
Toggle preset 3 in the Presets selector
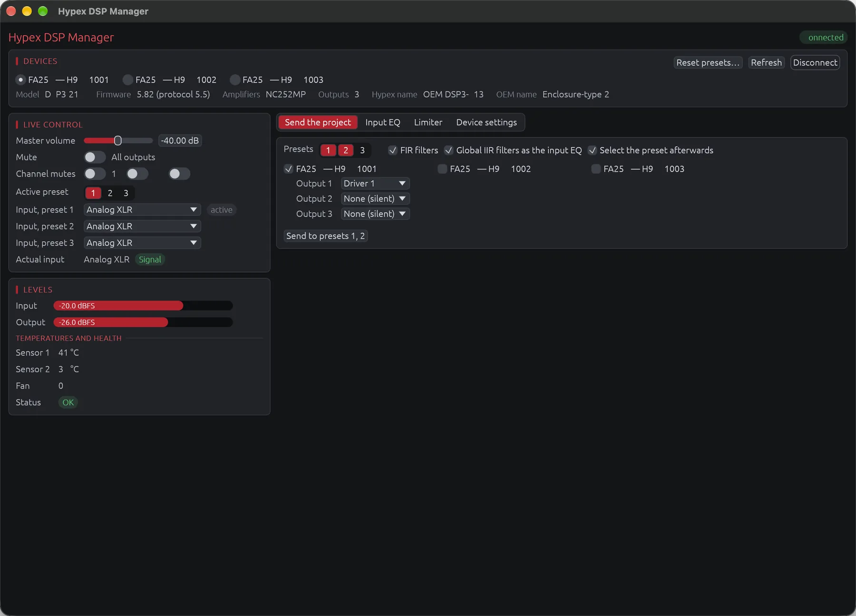click(x=362, y=150)
